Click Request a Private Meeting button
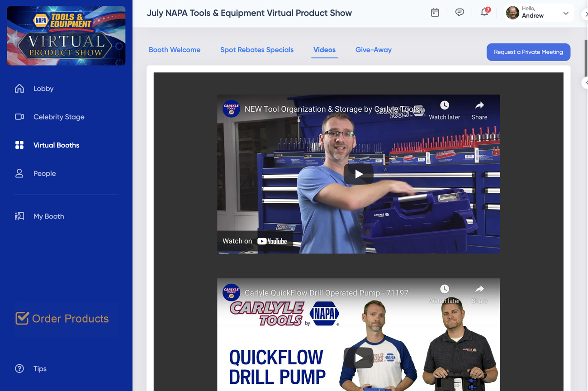This screenshot has width=588, height=391. (528, 52)
